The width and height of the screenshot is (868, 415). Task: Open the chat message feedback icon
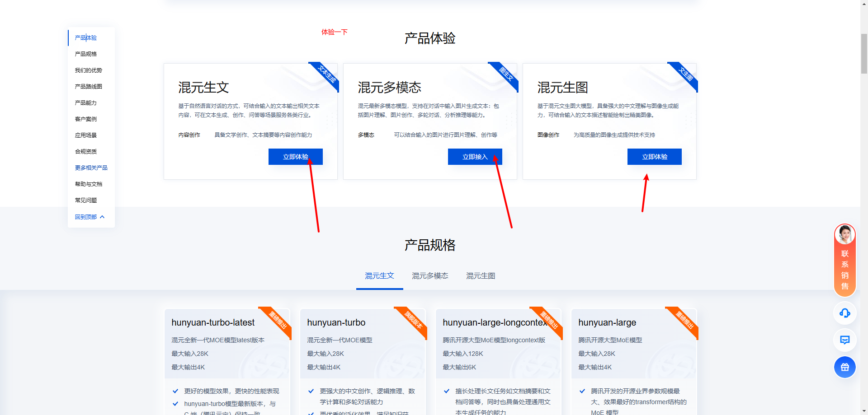[844, 340]
